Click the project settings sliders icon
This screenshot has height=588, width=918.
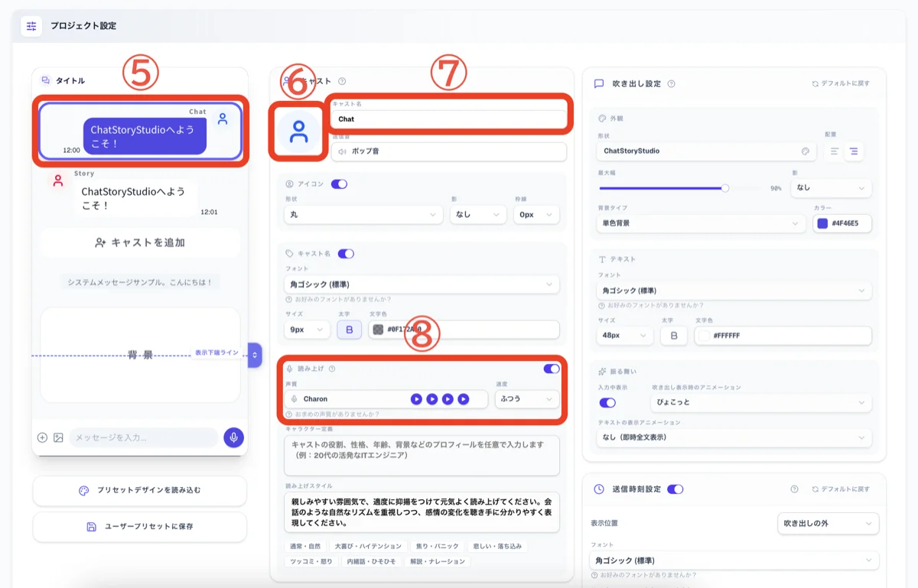[x=31, y=26]
